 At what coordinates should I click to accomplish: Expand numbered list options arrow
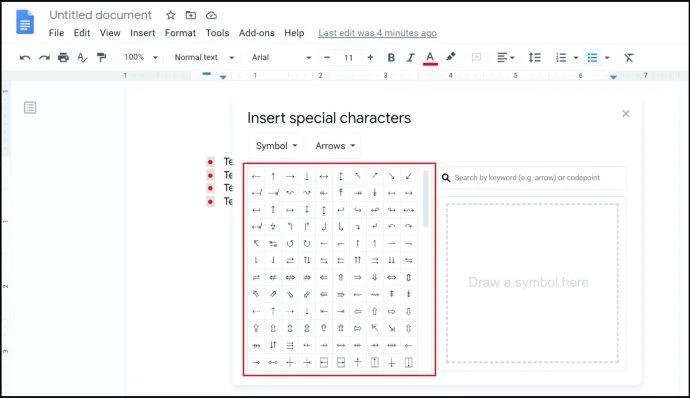coord(576,58)
